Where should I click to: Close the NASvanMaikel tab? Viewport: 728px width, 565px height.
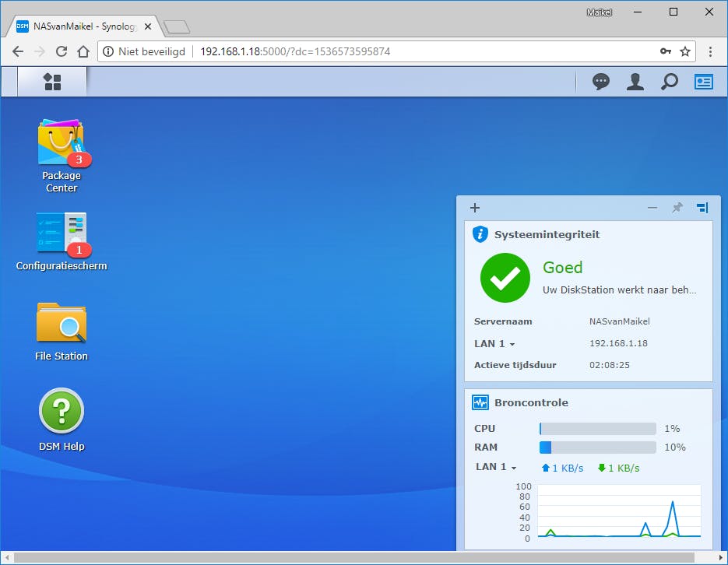(x=148, y=26)
